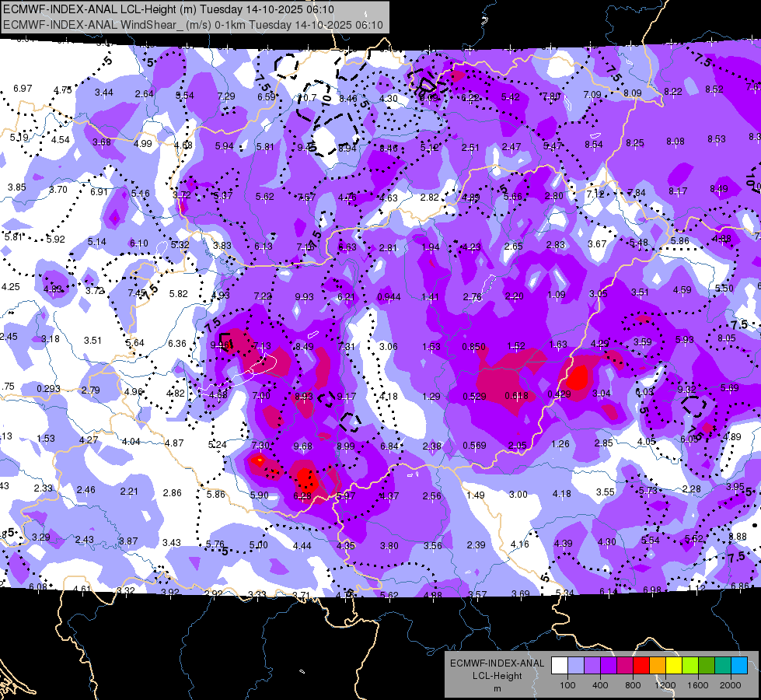Viewport: 761px width, 700px height.
Task: Click the wind shear value 9.32
Action: [x=686, y=390]
